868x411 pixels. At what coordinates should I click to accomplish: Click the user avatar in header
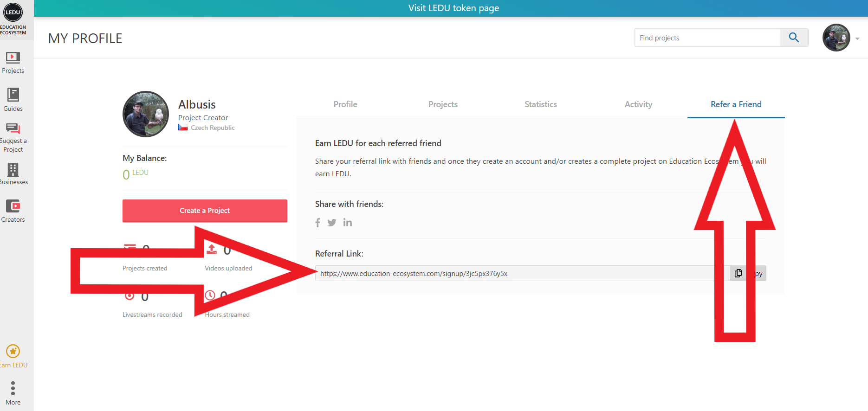click(836, 38)
